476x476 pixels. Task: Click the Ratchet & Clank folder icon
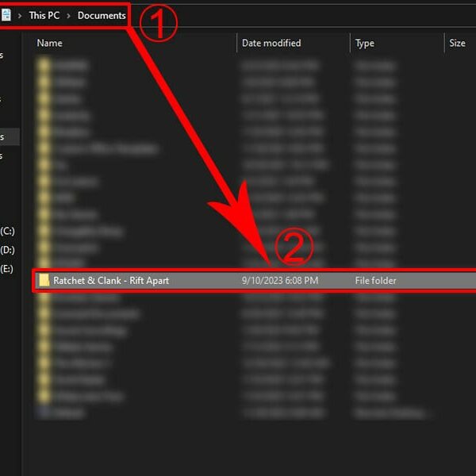point(44,280)
